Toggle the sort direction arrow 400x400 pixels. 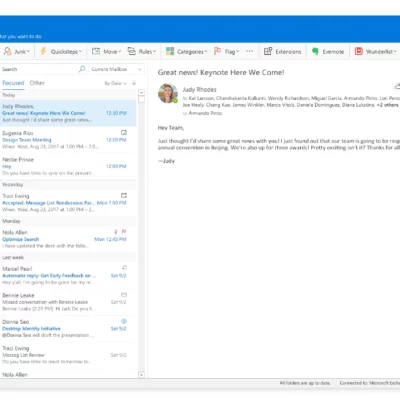(134, 83)
